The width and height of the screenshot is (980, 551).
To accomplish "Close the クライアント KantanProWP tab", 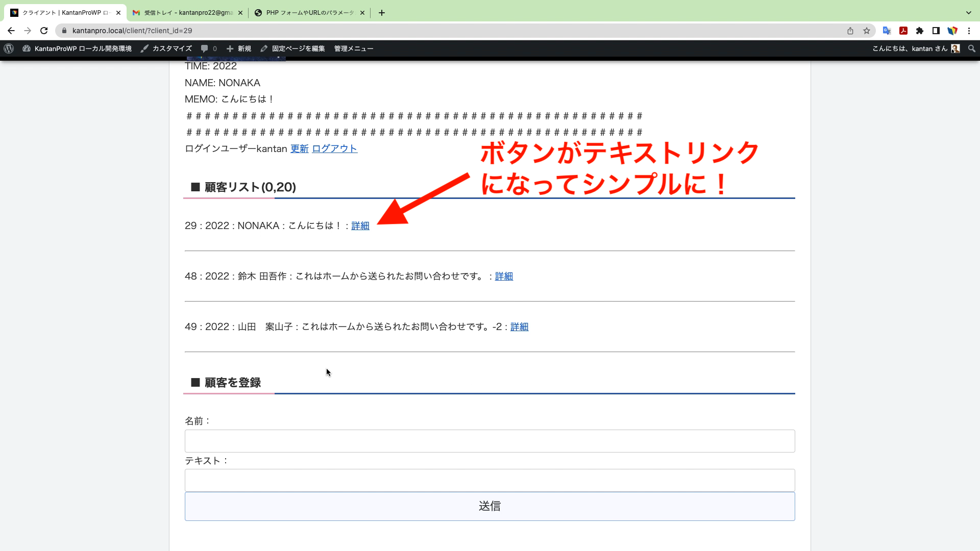I will click(x=118, y=13).
